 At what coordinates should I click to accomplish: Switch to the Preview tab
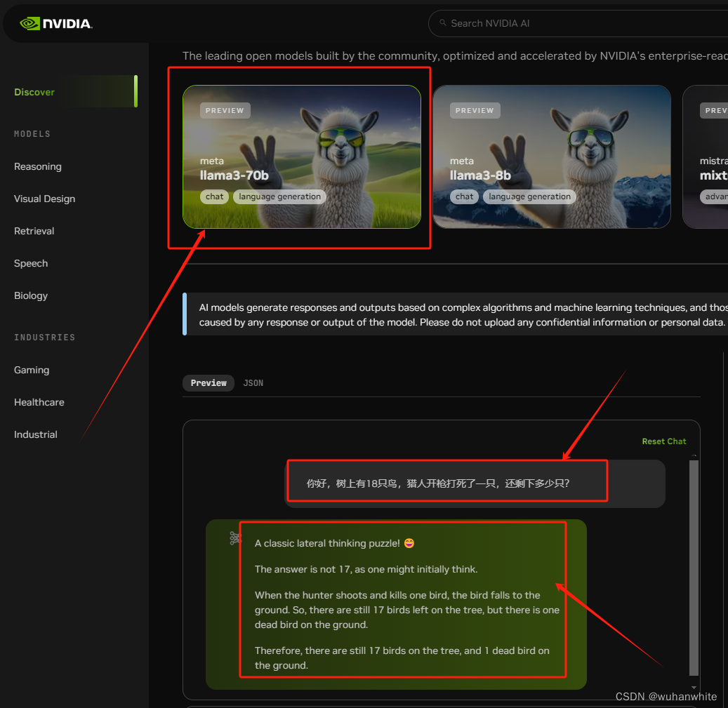coord(209,382)
